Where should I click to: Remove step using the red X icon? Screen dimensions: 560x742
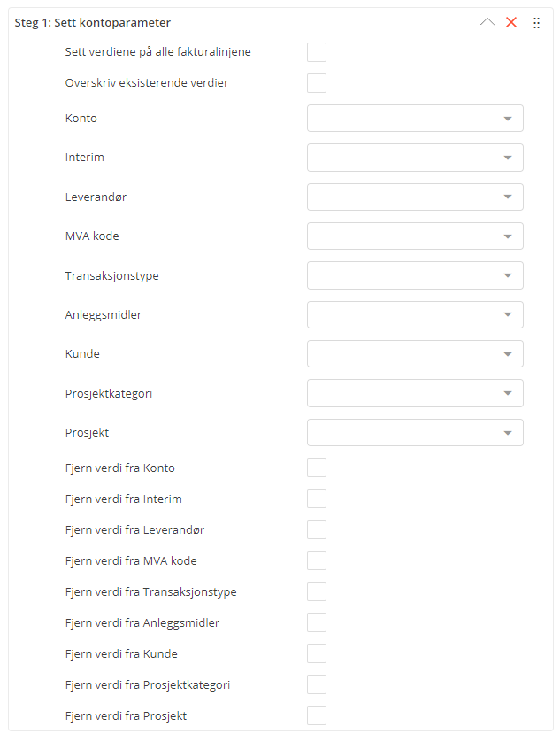coord(511,23)
